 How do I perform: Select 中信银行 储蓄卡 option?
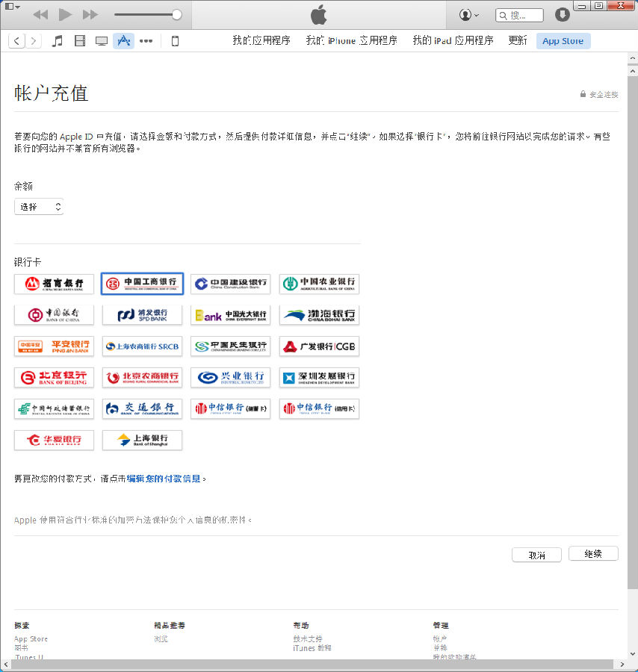[x=230, y=409]
